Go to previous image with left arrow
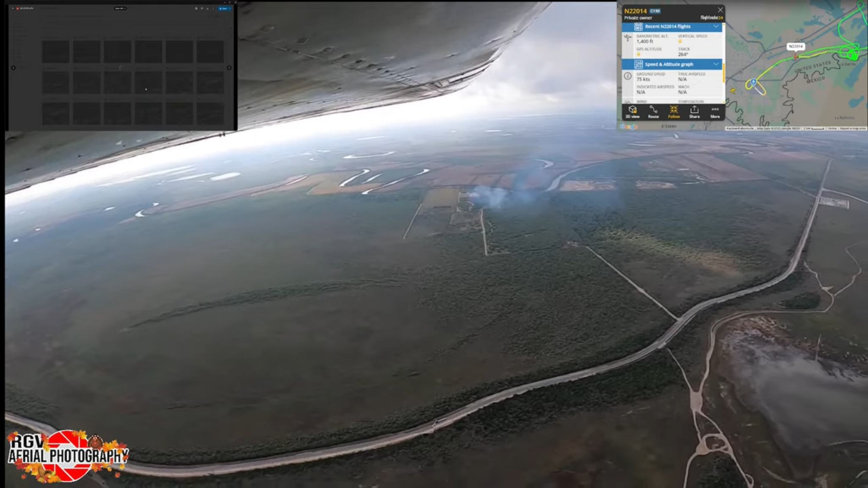The height and width of the screenshot is (488, 868). tap(14, 68)
